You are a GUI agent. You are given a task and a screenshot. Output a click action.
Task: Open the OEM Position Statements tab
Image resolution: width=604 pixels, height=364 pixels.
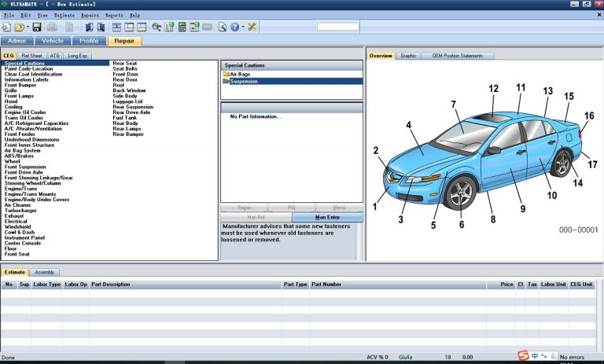point(458,56)
